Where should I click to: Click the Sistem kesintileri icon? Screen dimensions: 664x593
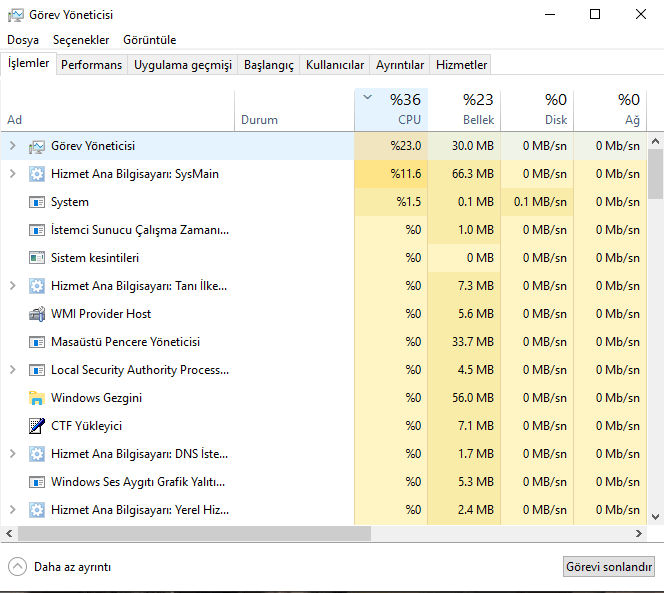tap(37, 258)
